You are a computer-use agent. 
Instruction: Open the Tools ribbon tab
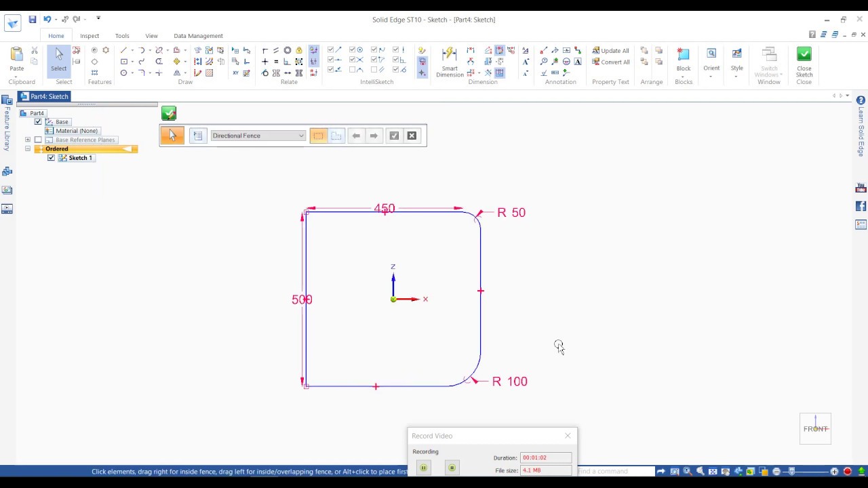pyautogui.click(x=122, y=36)
